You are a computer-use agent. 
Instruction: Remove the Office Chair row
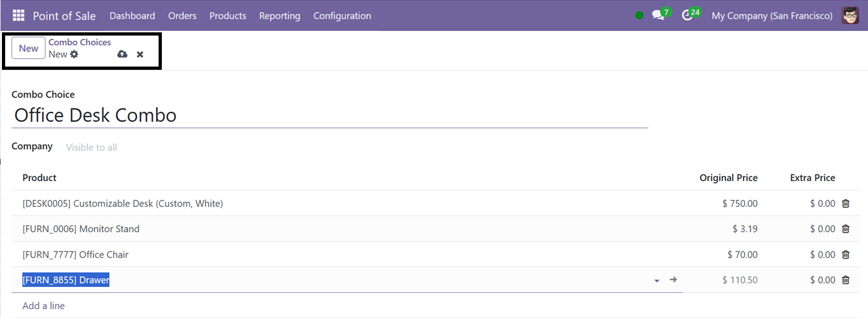[x=845, y=255]
